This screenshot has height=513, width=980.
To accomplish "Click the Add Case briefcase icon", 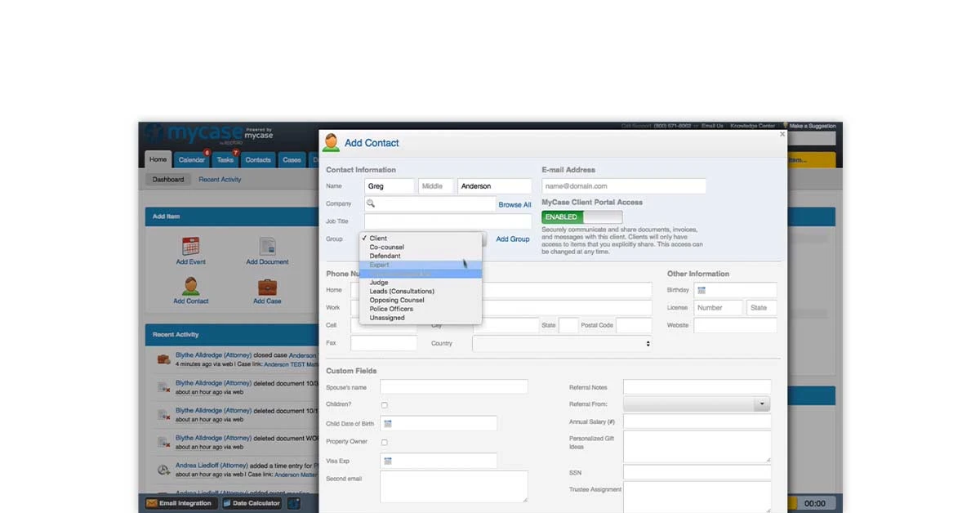I will tap(267, 287).
